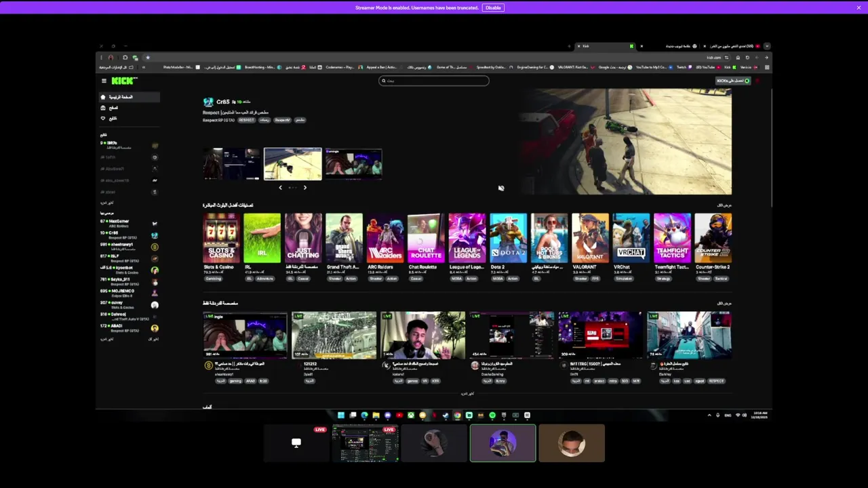The height and width of the screenshot is (488, 868).
Task: Open the IRL category card
Action: point(262,237)
